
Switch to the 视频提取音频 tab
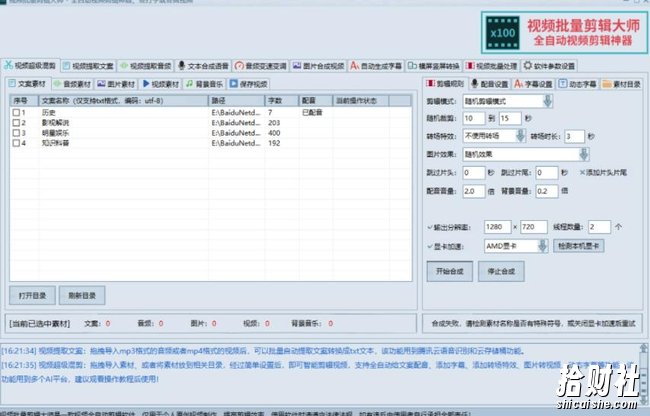tap(146, 66)
